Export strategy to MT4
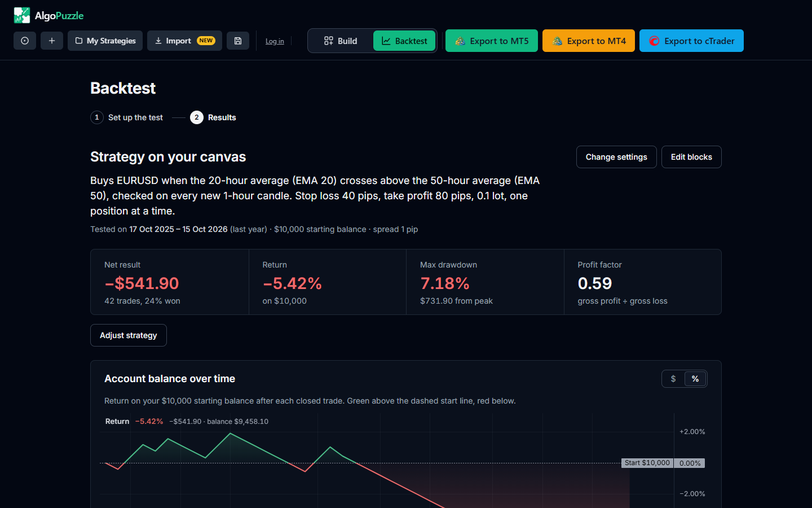 (x=589, y=41)
